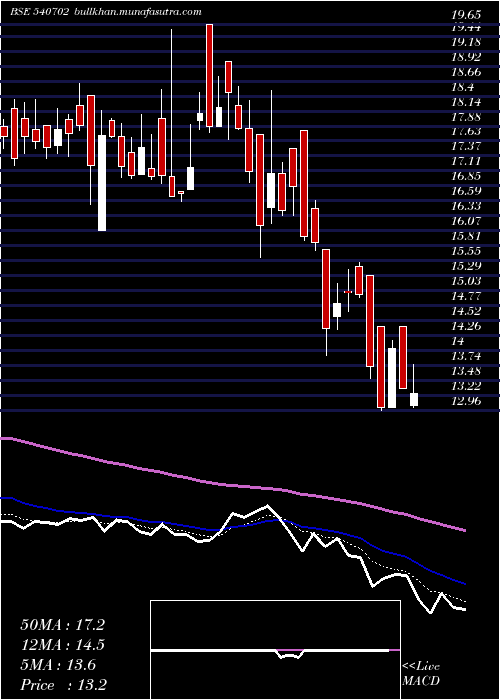Select the 15.55 price axis label
This screenshot has height=700, width=500.
click(x=466, y=251)
